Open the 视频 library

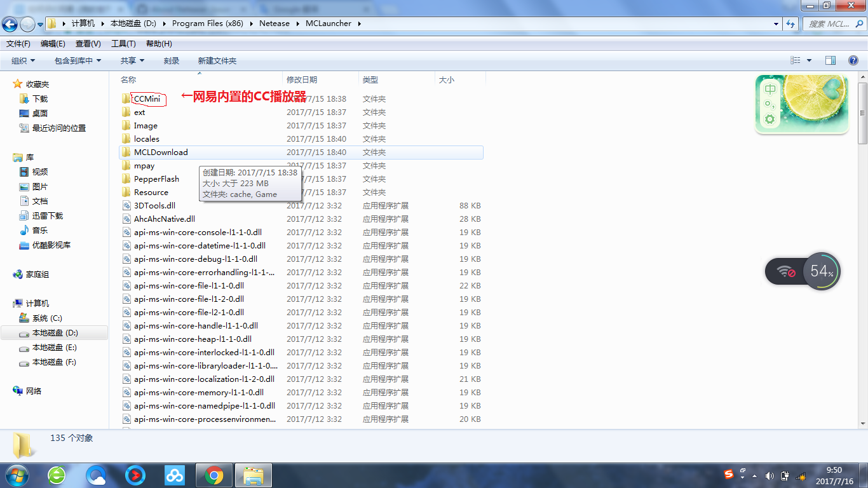tap(40, 172)
